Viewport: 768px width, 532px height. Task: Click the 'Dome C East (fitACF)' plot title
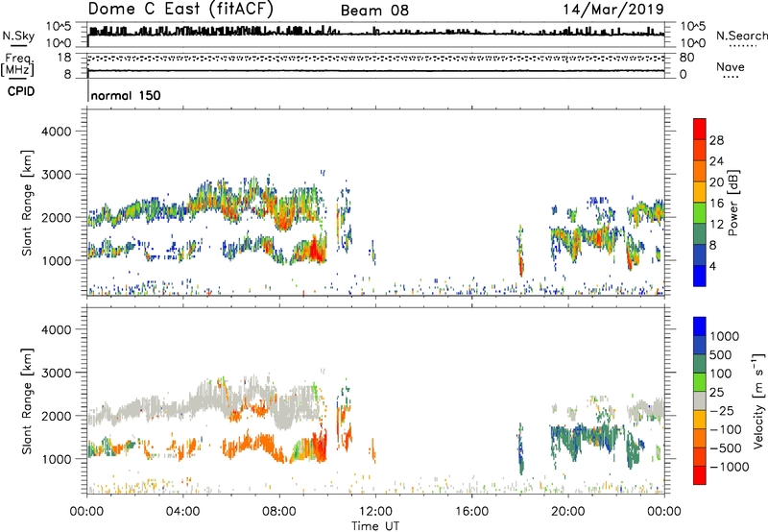[180, 10]
